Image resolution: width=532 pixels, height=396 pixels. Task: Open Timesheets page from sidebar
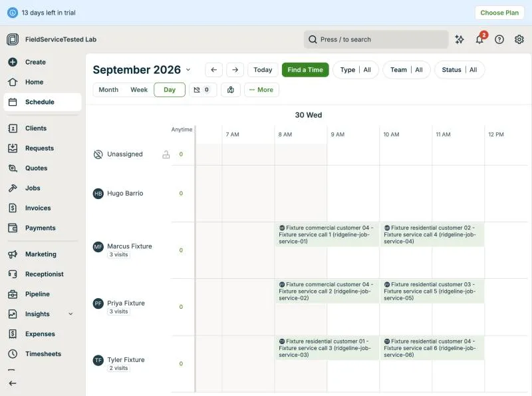tap(43, 354)
